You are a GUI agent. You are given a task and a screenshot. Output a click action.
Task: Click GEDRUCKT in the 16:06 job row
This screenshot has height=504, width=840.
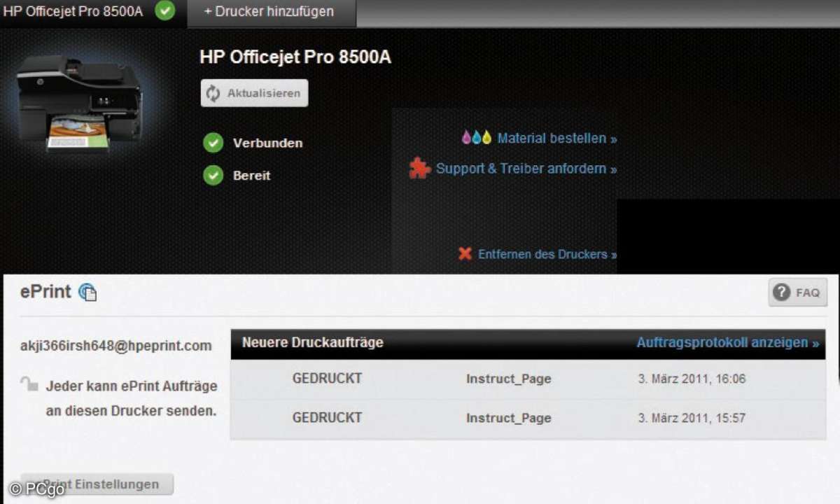coord(327,379)
